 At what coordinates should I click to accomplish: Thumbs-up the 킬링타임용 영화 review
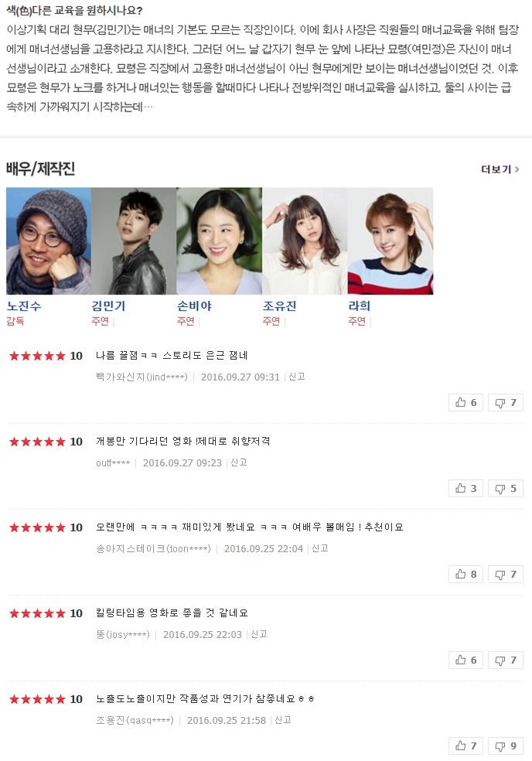tap(466, 660)
